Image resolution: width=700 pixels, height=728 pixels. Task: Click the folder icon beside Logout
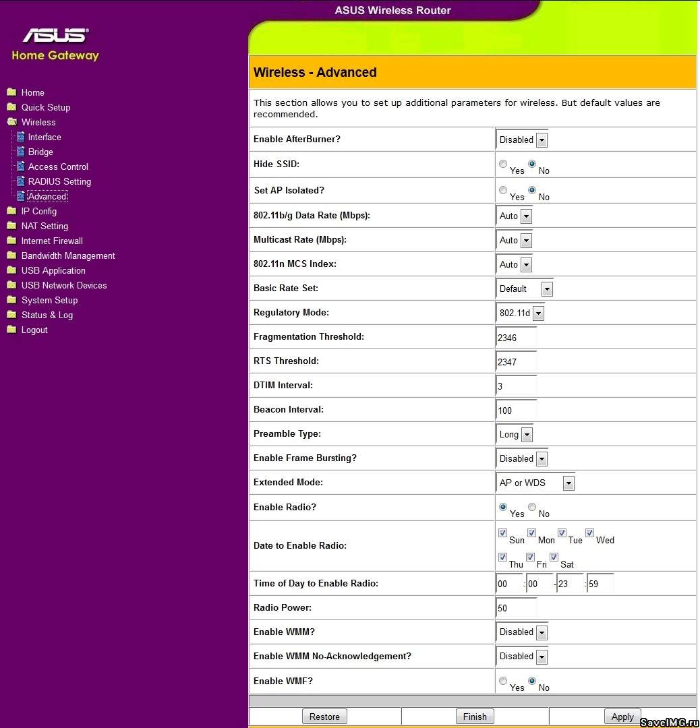[x=11, y=330]
